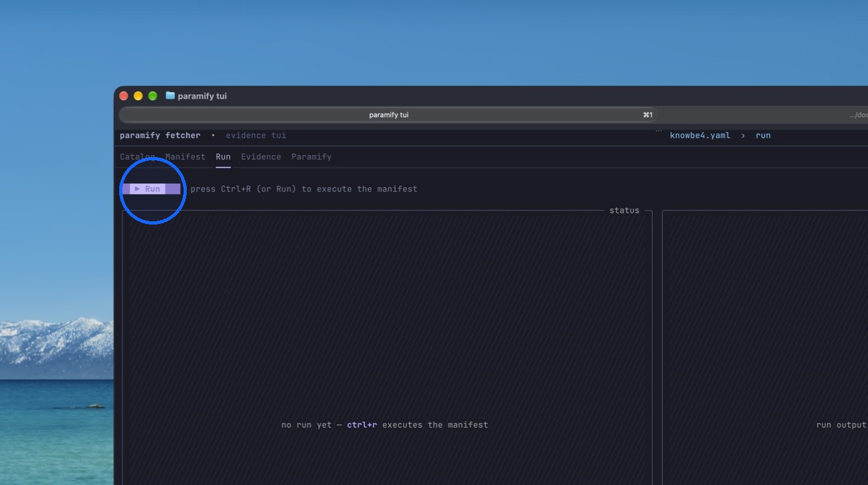This screenshot has width=868, height=485.
Task: Click the 'paramify fetcher' header text
Action: click(160, 135)
